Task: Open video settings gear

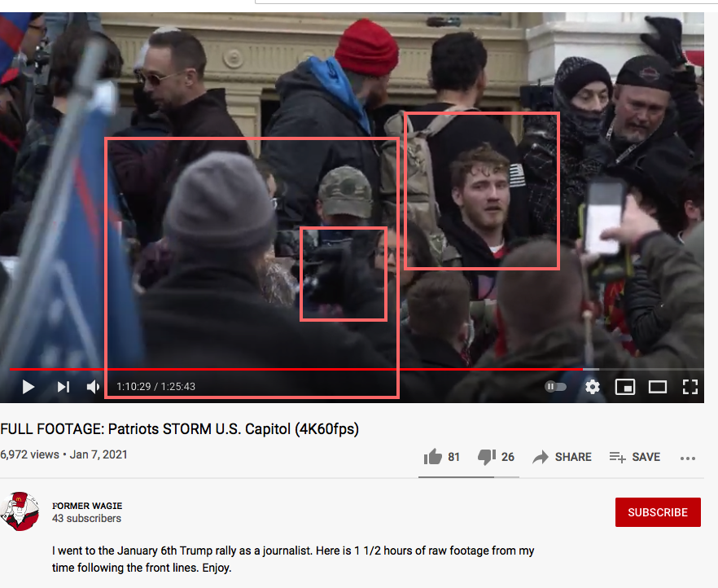Action: 593,387
